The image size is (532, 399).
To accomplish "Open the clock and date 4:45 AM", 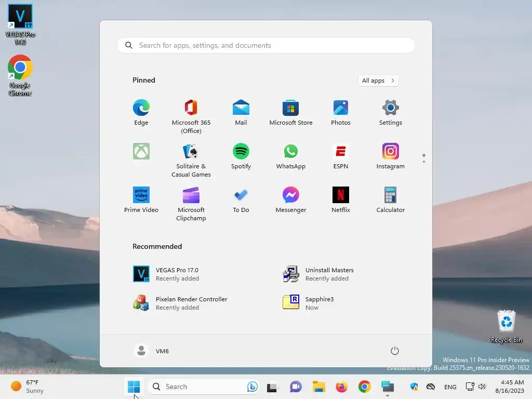I will (510, 387).
